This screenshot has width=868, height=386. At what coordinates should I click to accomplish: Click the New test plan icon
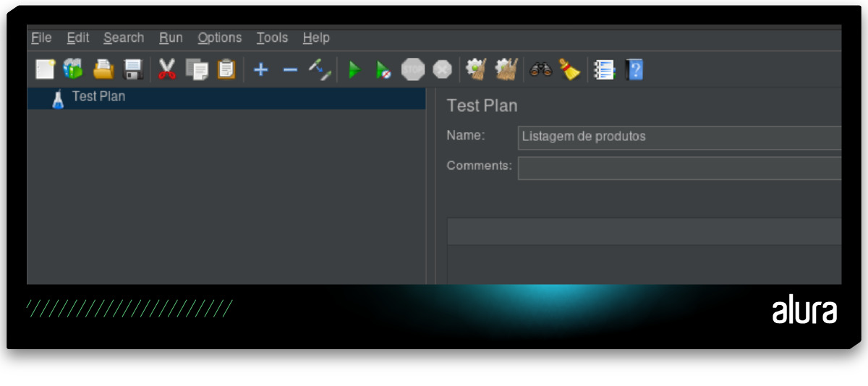pos(45,69)
